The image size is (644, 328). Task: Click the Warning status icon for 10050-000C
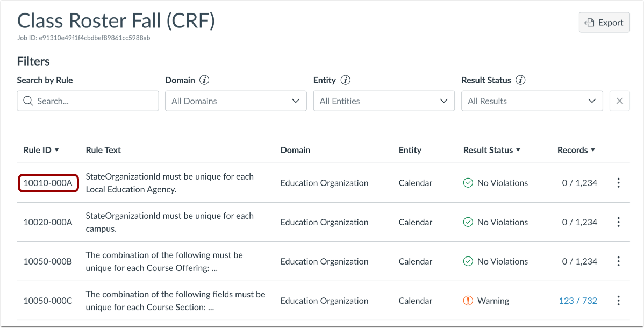468,301
